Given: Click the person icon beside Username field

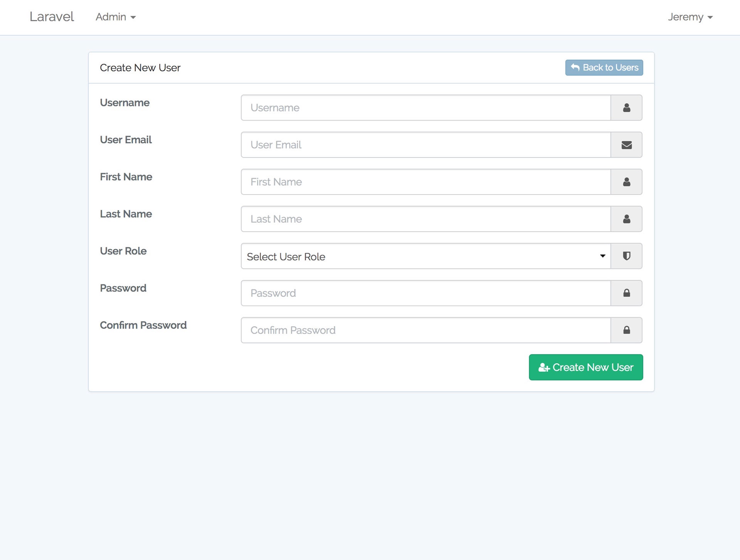Looking at the screenshot, I should click(x=626, y=108).
